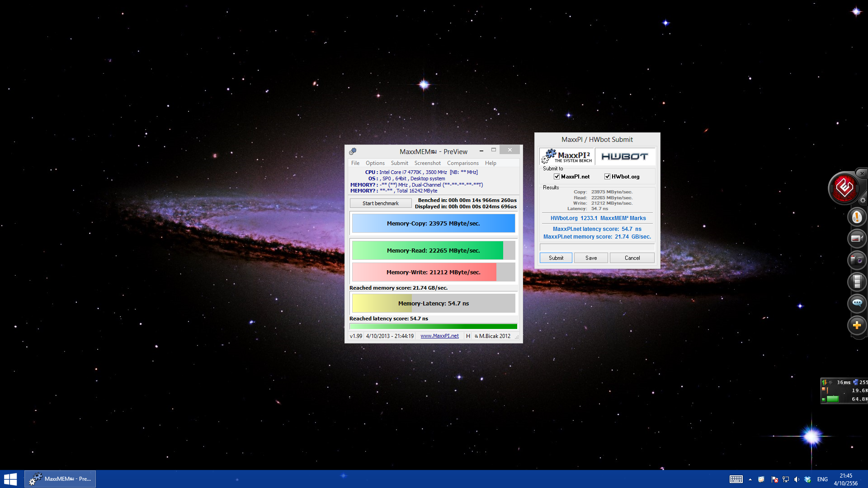Uncheck the MaxxPI.net submit checkbox

tap(557, 177)
